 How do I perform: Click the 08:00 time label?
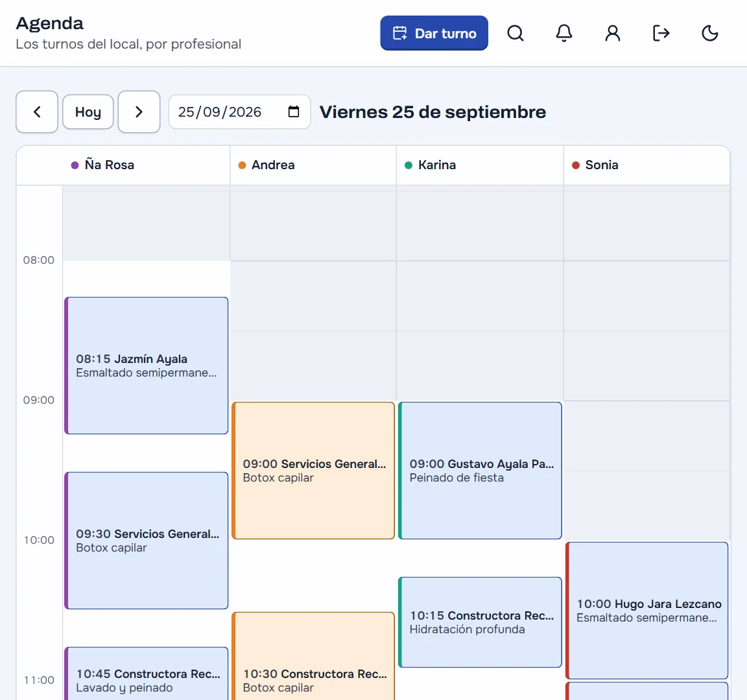[x=39, y=260]
